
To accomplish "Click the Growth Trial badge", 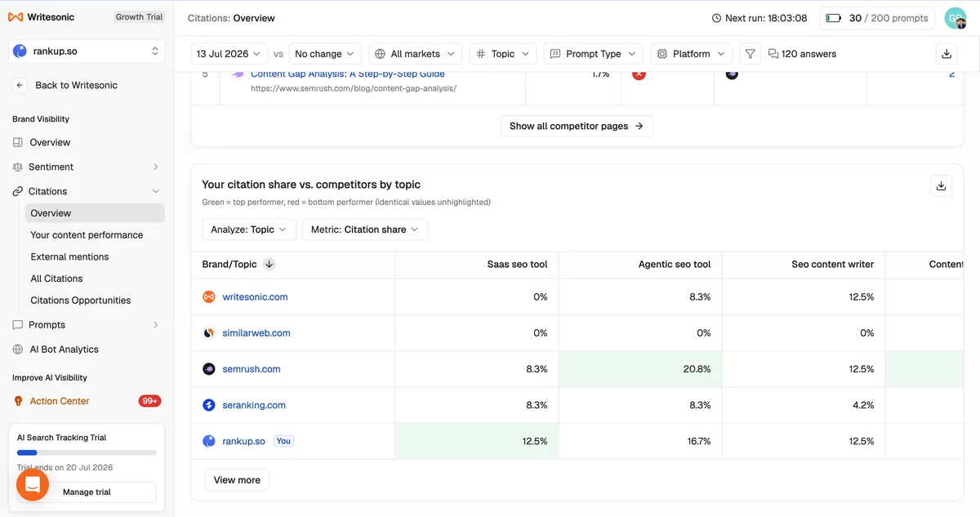I will click(139, 17).
